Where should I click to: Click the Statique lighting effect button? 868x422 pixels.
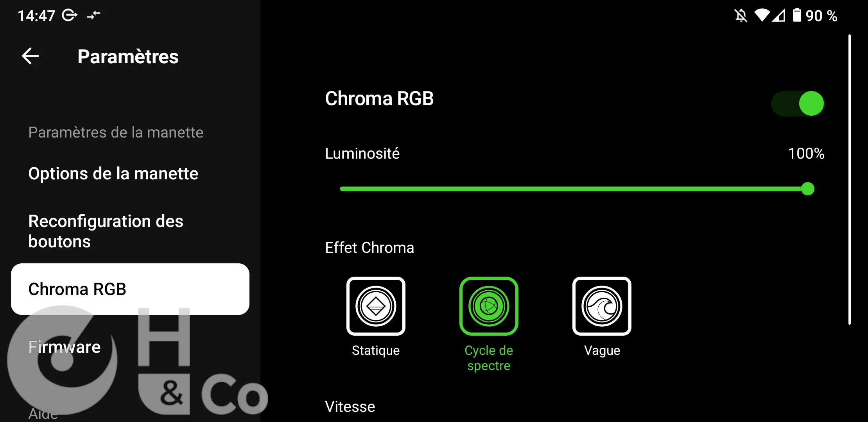point(377,306)
